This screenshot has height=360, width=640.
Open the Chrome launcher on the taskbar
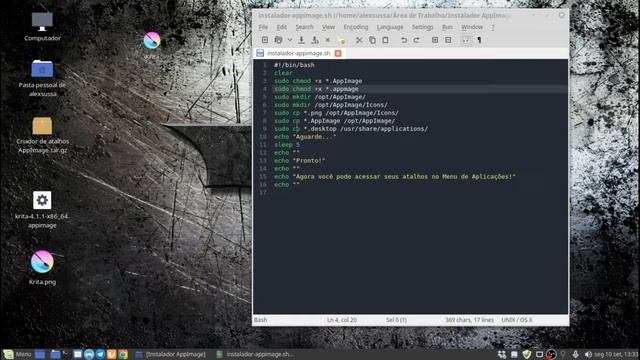coord(123,354)
